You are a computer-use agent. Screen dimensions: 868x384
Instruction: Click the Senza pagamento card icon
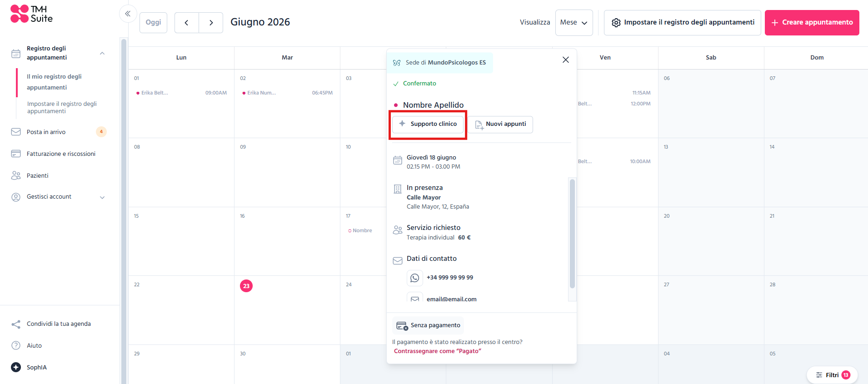(x=402, y=326)
